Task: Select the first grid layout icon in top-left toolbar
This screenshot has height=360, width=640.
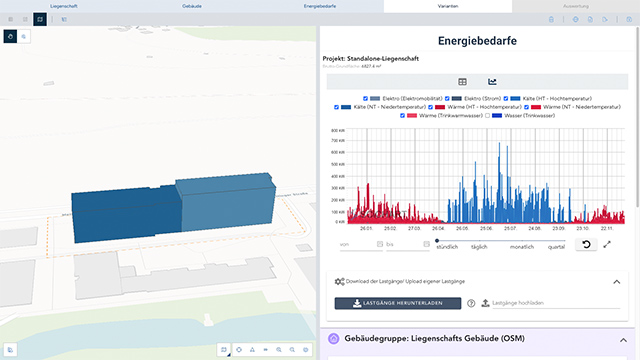Action: click(11, 19)
